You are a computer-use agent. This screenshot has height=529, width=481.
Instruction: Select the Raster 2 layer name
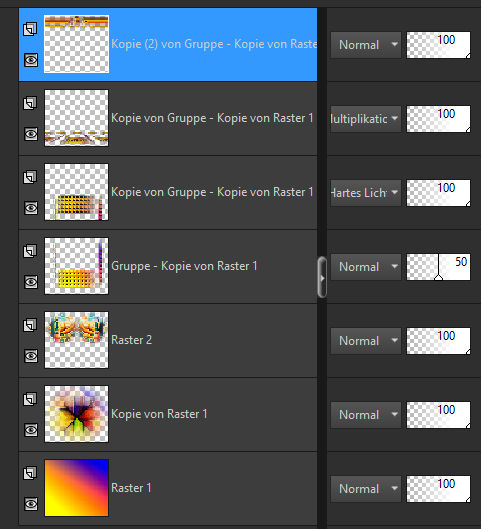[x=132, y=340]
